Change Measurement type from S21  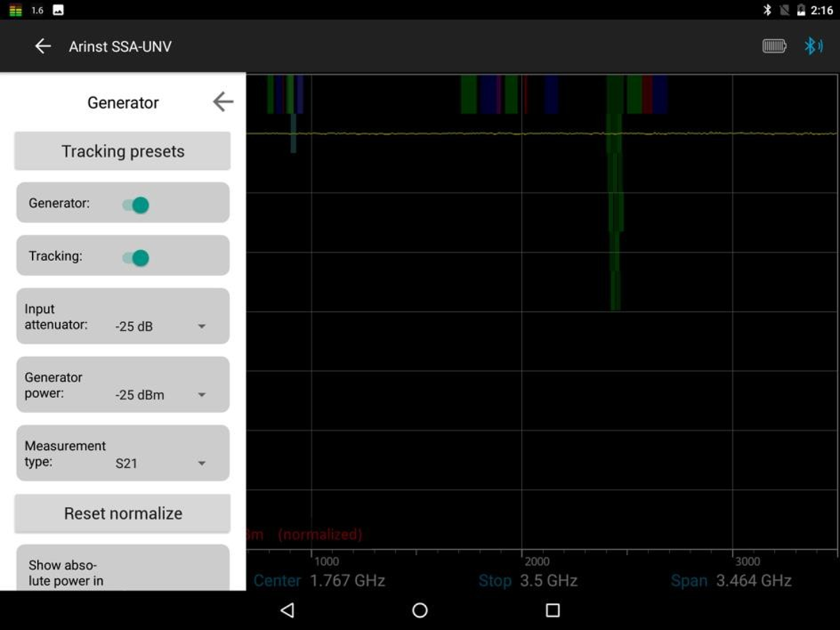tap(161, 463)
